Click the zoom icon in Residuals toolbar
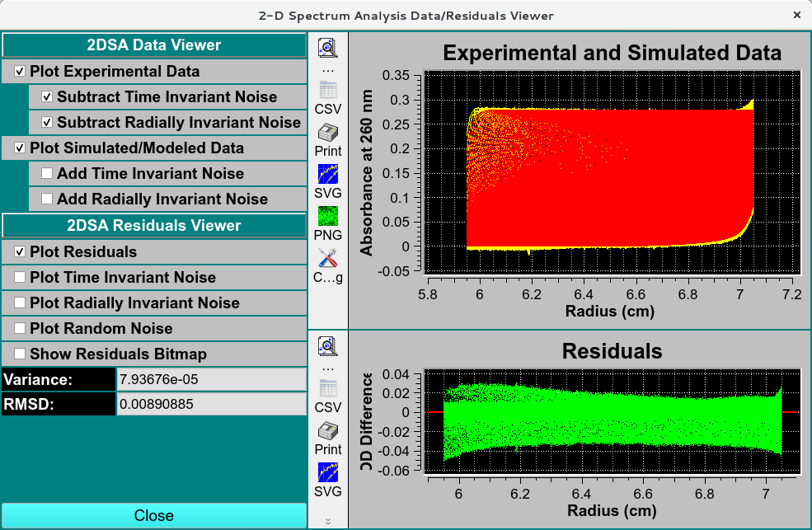This screenshot has height=530, width=812. coord(328,346)
